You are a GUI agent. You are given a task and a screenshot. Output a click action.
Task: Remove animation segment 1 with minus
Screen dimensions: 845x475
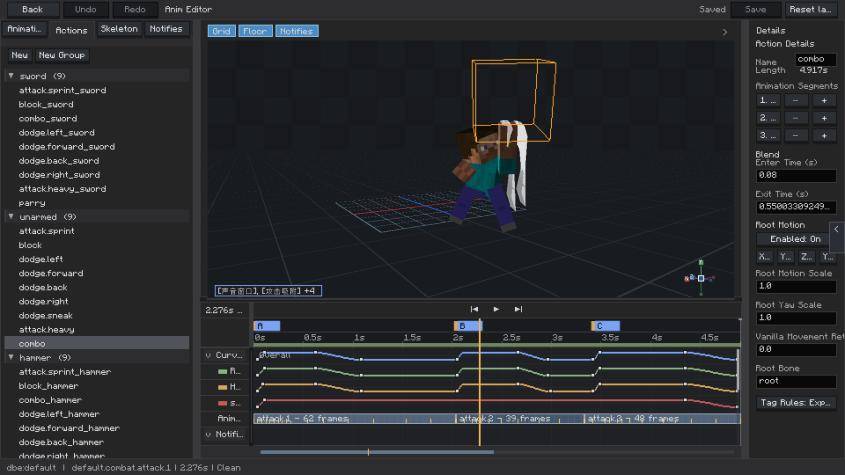click(x=795, y=101)
